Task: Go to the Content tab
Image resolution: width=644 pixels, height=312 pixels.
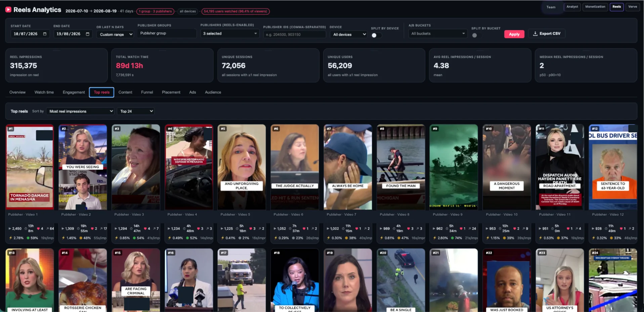Action: click(125, 92)
